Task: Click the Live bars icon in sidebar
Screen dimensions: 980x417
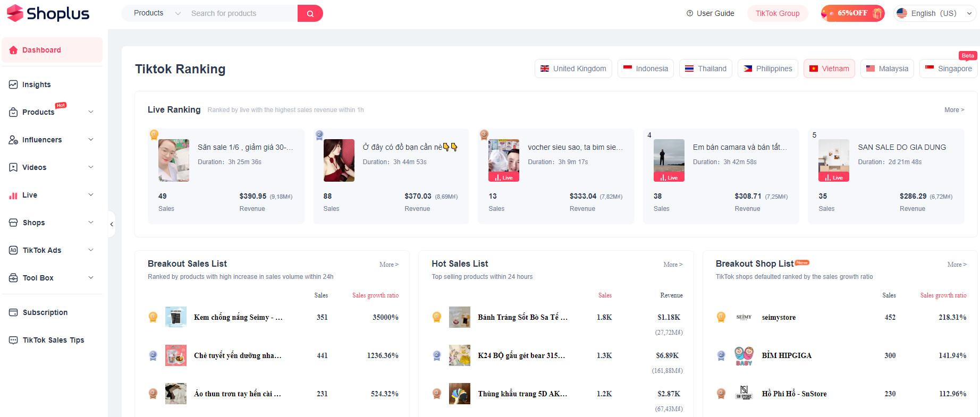Action: click(13, 195)
